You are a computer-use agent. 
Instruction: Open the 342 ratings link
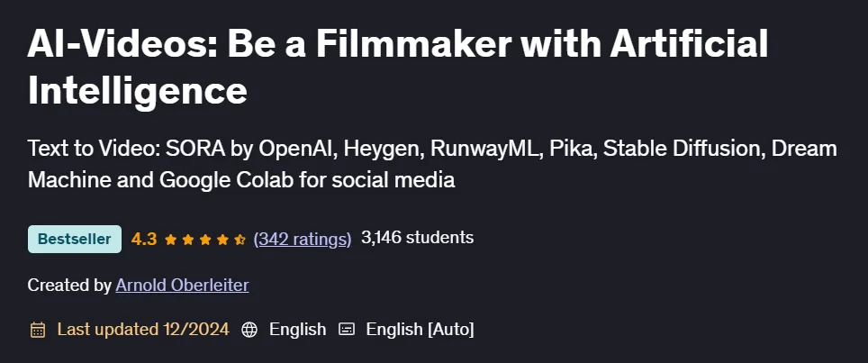click(x=303, y=239)
